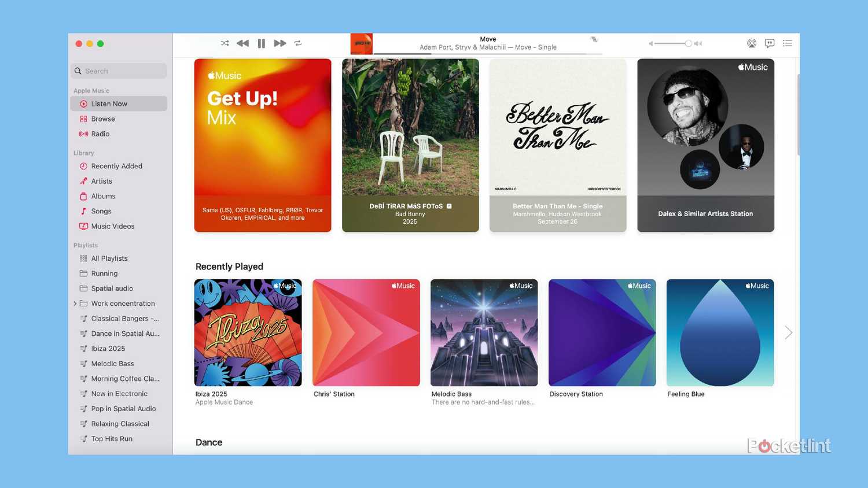Click the Recently Played heading
This screenshot has height=488, width=868.
coord(229,267)
